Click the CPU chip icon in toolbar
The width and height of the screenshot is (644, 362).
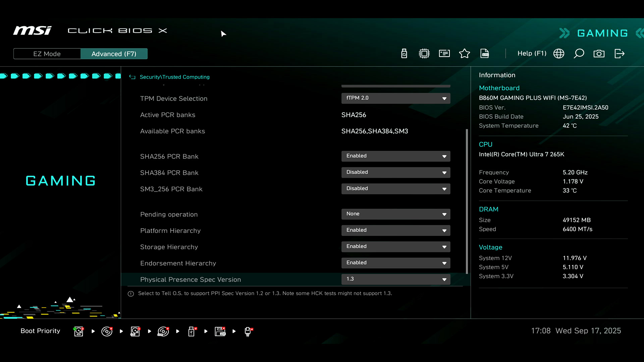(x=424, y=54)
